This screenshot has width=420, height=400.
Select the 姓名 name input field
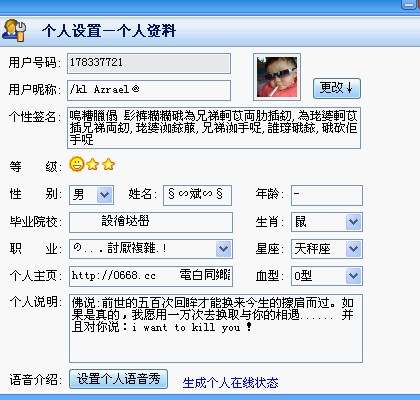coord(197,195)
